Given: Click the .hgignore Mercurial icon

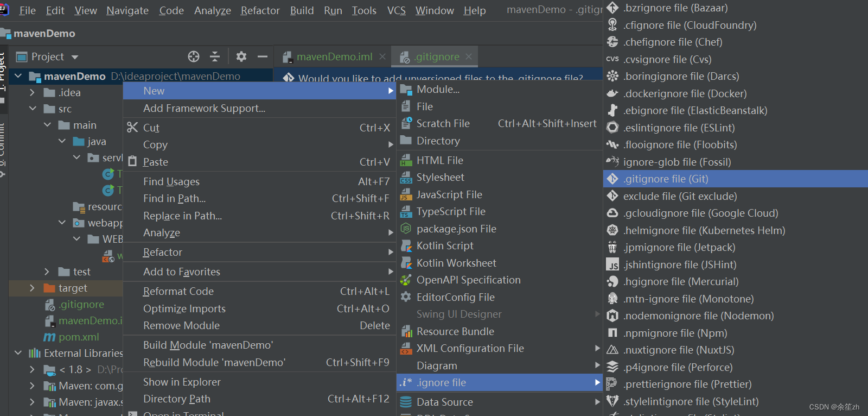Looking at the screenshot, I should pos(612,281).
